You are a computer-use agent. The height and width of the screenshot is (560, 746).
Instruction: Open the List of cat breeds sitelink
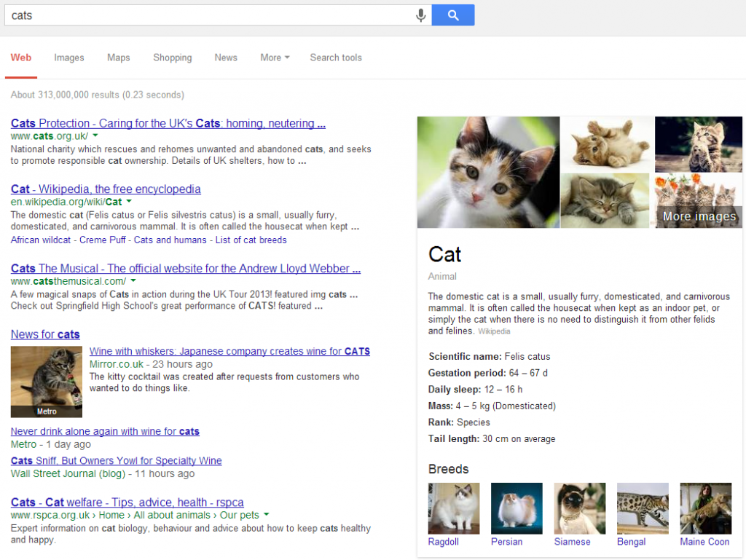coord(251,240)
